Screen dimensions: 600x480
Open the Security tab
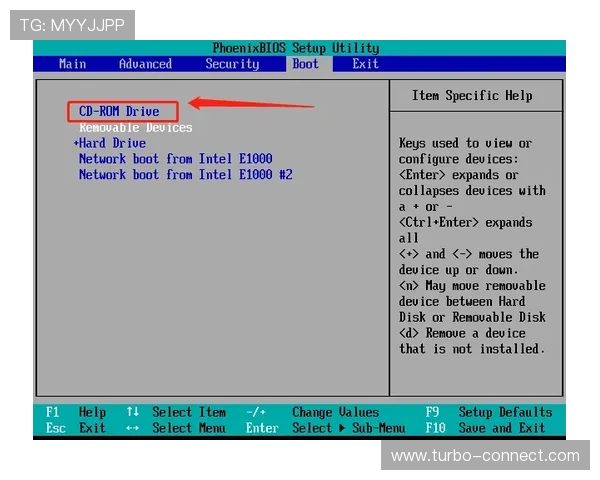(232, 64)
